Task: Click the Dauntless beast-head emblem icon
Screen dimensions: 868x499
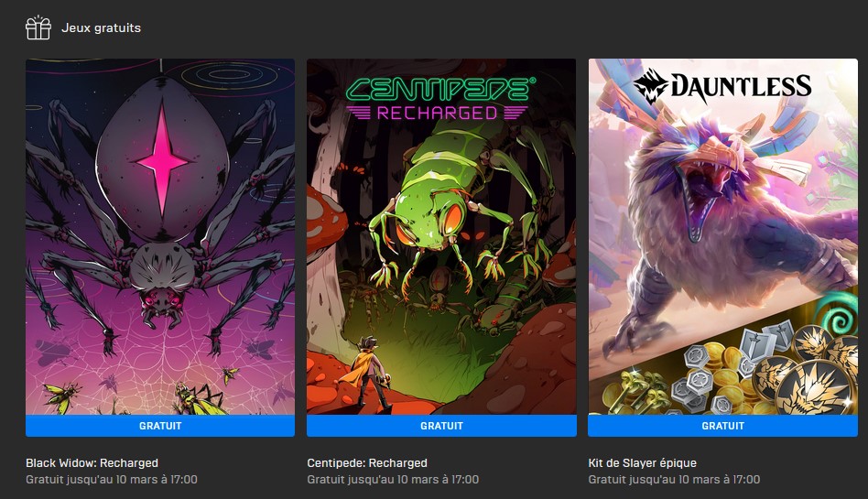Action: coord(651,85)
